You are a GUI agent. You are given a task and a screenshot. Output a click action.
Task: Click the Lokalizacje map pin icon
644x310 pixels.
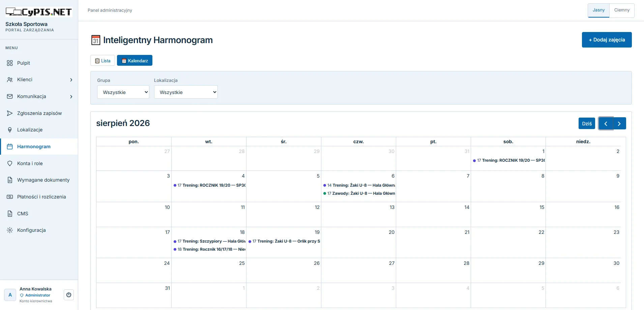point(10,130)
